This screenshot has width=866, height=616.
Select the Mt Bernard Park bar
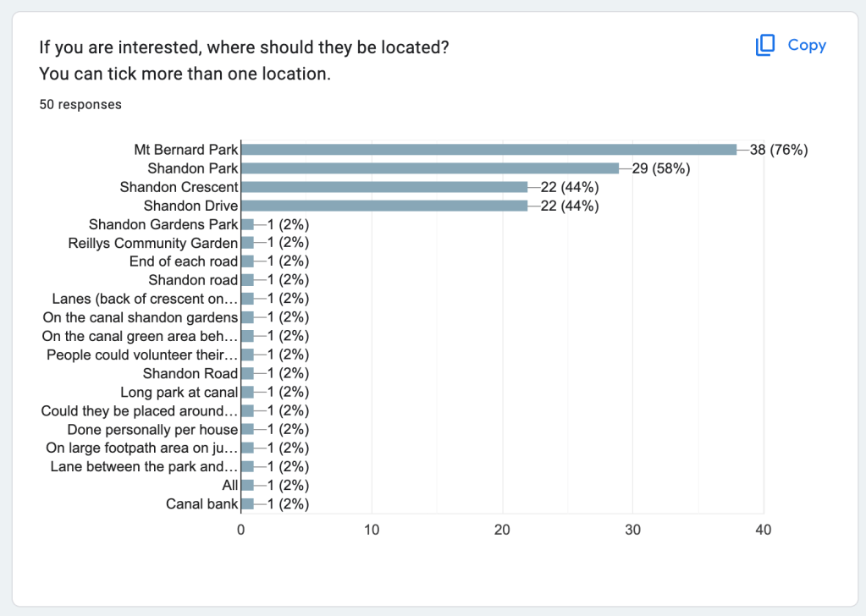click(488, 150)
